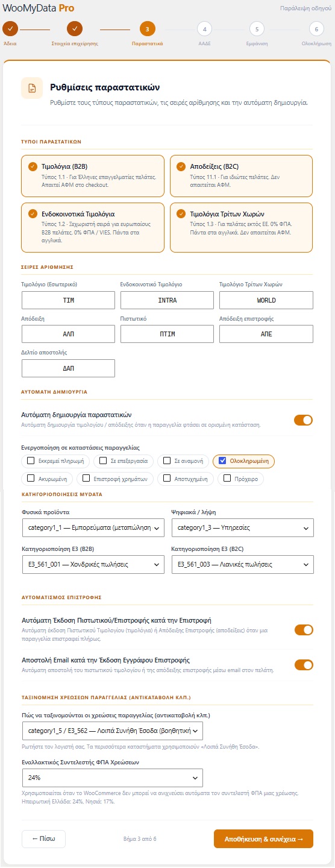
Task: Click the document icon beside Ρυθμίσεις παραστατικών
Action: (32, 87)
